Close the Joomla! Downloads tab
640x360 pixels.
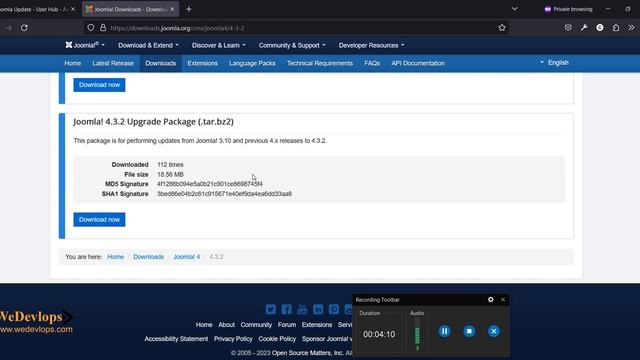coord(172,9)
